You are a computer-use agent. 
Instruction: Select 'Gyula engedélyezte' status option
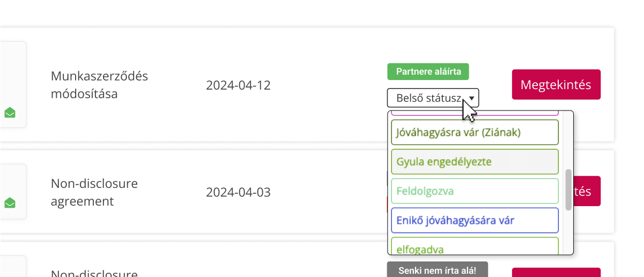pos(475,162)
